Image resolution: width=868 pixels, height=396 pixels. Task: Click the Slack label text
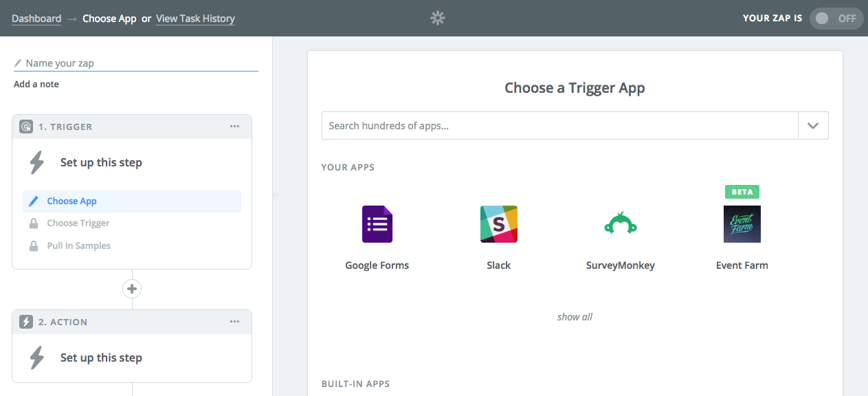[x=499, y=265]
